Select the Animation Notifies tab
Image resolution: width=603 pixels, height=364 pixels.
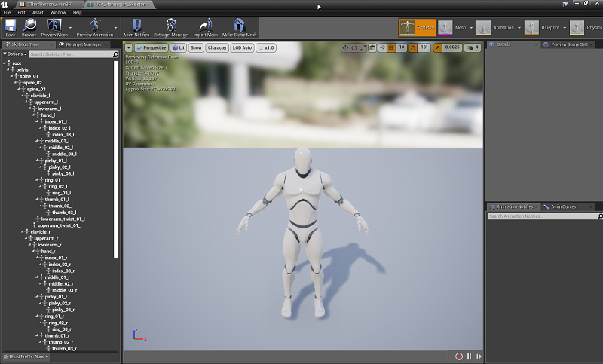pos(515,206)
